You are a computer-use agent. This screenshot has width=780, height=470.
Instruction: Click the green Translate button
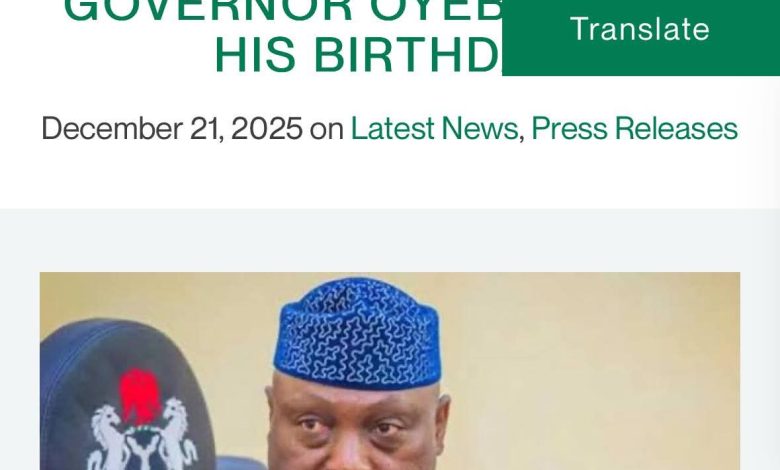(641, 36)
